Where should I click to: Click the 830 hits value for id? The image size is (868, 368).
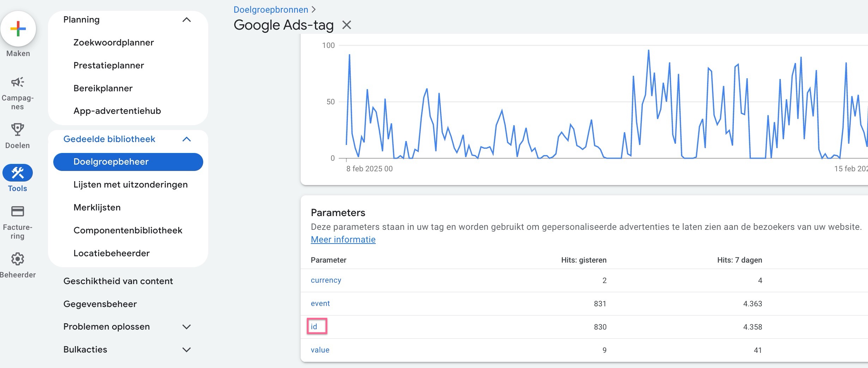click(600, 327)
